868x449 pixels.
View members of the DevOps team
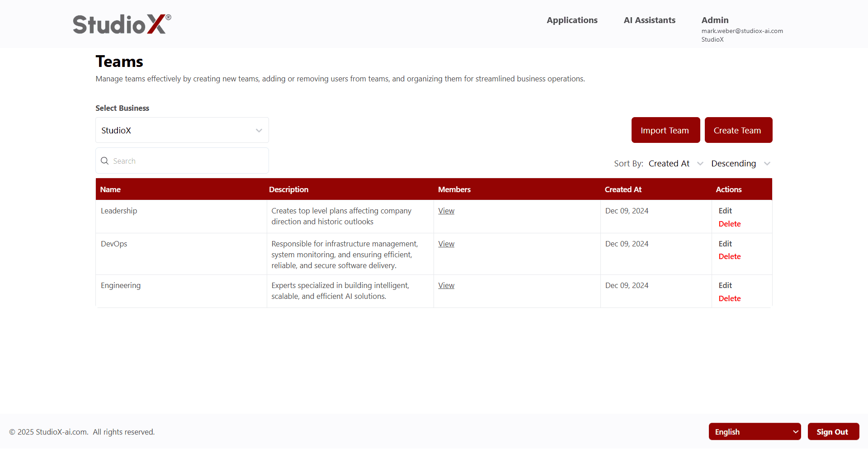pyautogui.click(x=446, y=244)
